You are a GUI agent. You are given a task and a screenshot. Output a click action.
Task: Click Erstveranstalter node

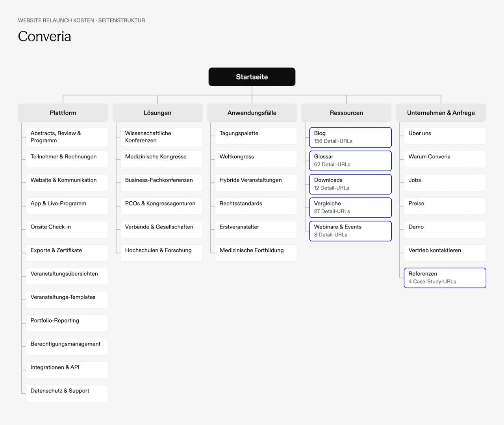(x=256, y=230)
